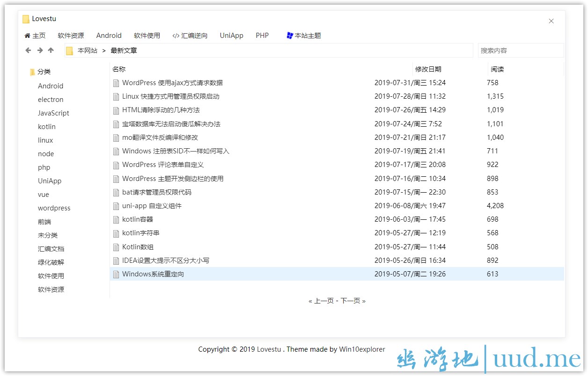The image size is (588, 376).
Task: Click 本网站 in the breadcrumb path
Action: pos(88,51)
